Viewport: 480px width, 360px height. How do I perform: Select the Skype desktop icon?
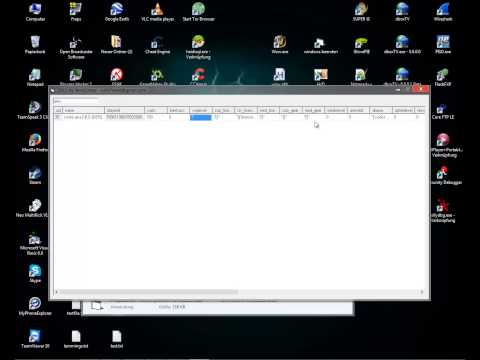tap(35, 273)
